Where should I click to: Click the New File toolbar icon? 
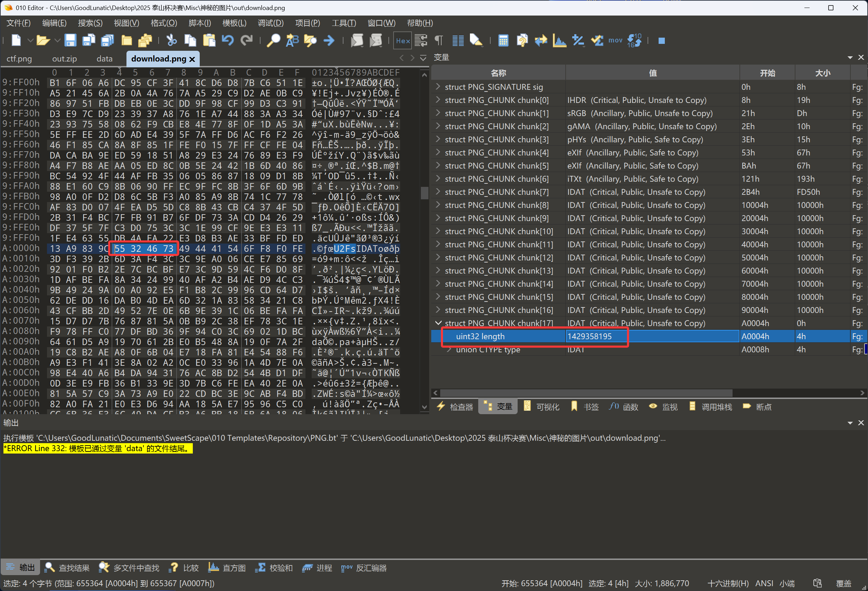point(16,40)
